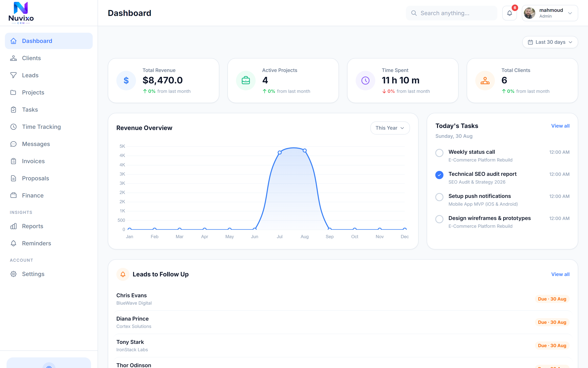Open the mahmoud Admin profile menu
Image resolution: width=588 pixels, height=368 pixels.
point(550,13)
